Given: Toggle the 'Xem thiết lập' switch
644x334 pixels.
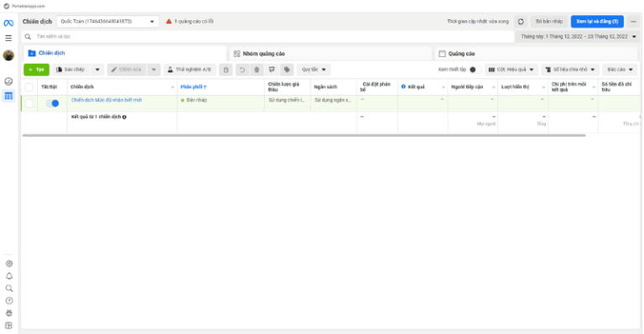Looking at the screenshot, I should point(475,70).
